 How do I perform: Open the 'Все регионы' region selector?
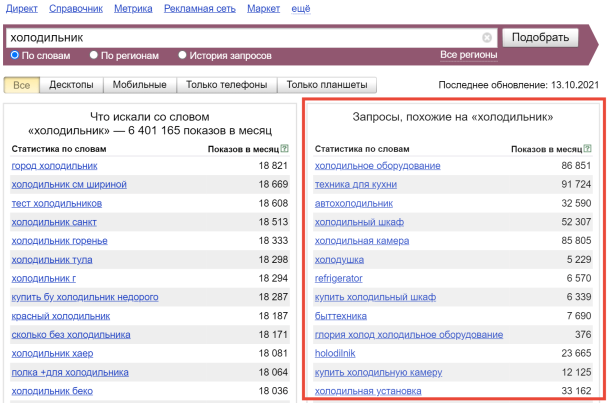(x=468, y=55)
